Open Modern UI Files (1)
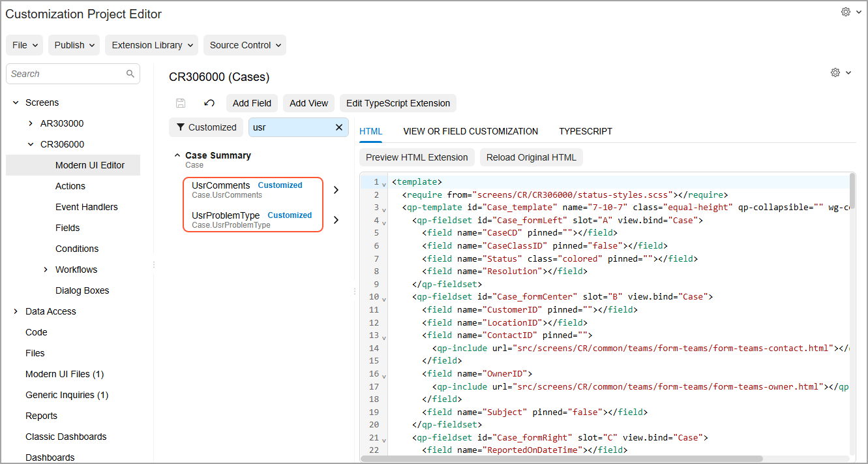Image resolution: width=868 pixels, height=464 pixels. point(65,374)
